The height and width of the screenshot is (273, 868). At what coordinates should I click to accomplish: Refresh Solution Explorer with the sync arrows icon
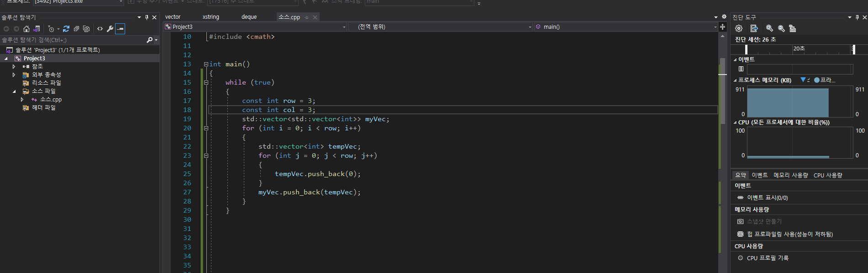click(66, 29)
